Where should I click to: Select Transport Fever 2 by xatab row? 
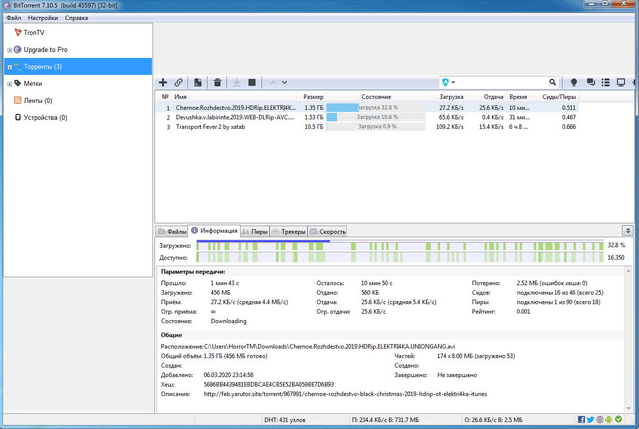(367, 127)
